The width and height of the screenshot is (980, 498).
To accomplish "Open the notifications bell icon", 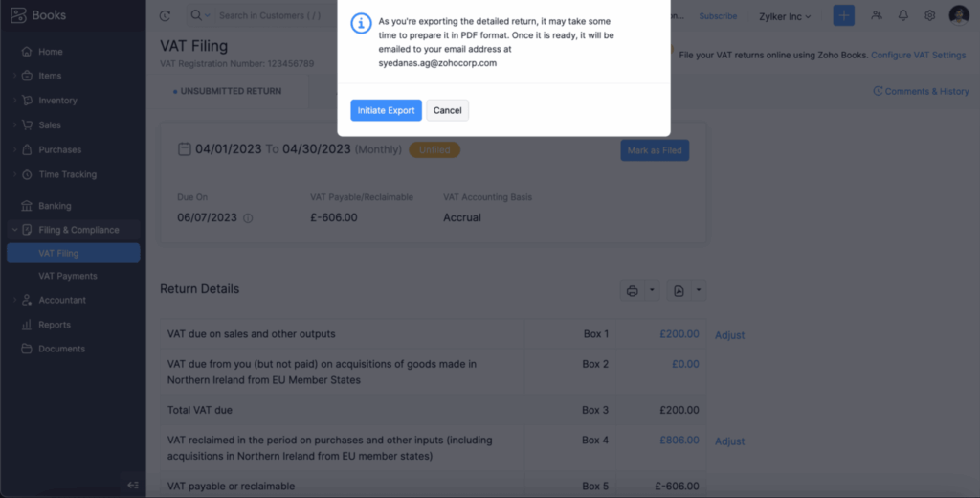I will pyautogui.click(x=903, y=16).
